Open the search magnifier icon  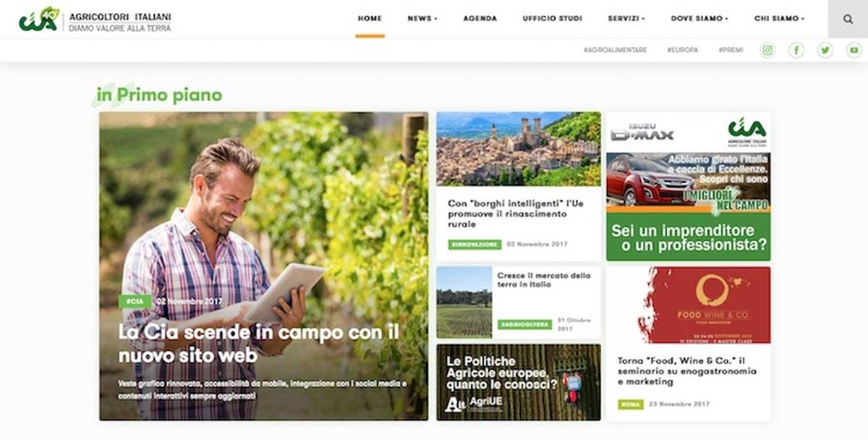(848, 19)
